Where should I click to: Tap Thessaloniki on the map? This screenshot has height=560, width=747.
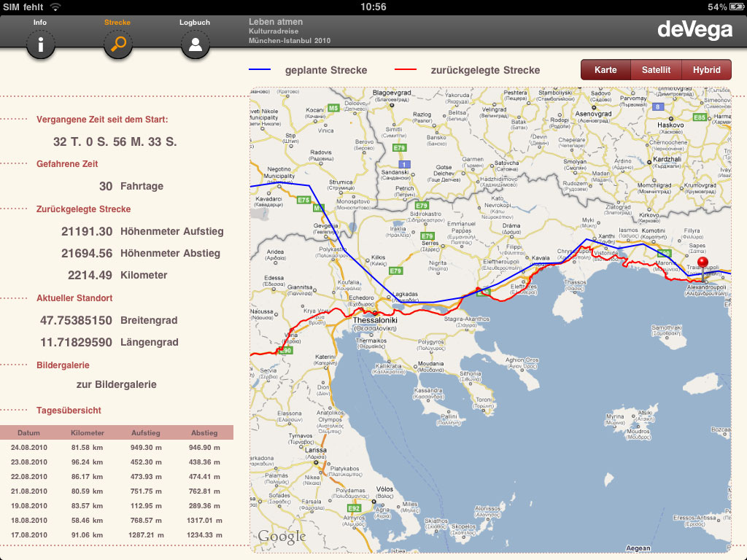(375, 320)
